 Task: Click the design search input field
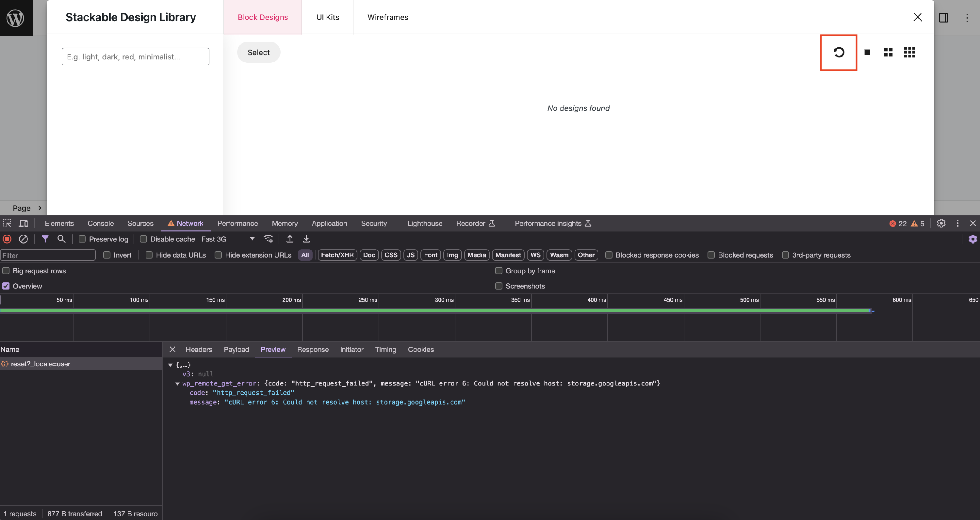coord(136,57)
